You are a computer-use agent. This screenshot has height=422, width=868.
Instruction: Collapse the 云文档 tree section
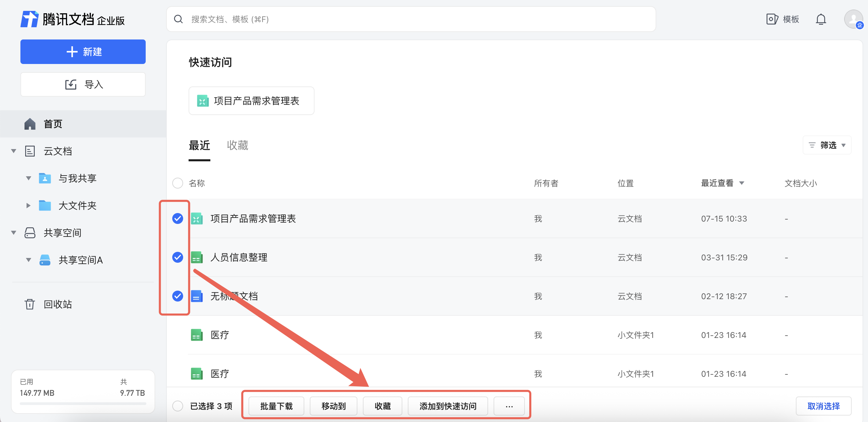click(x=14, y=151)
